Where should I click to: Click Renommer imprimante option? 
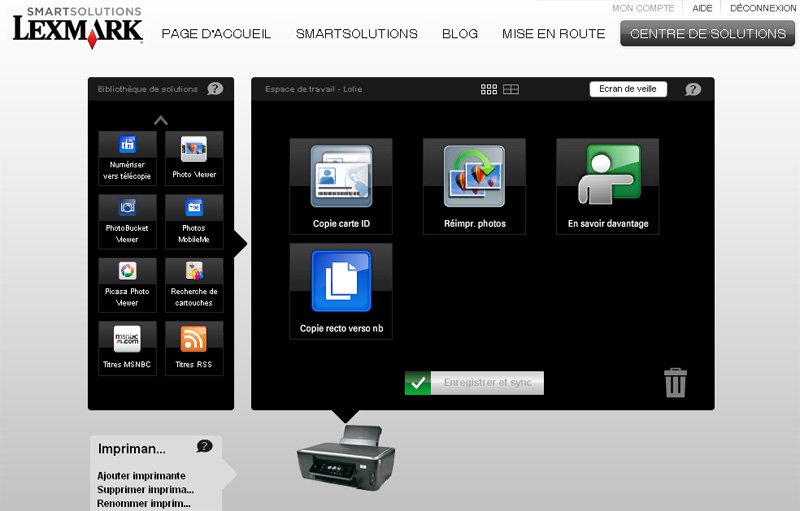(x=144, y=503)
